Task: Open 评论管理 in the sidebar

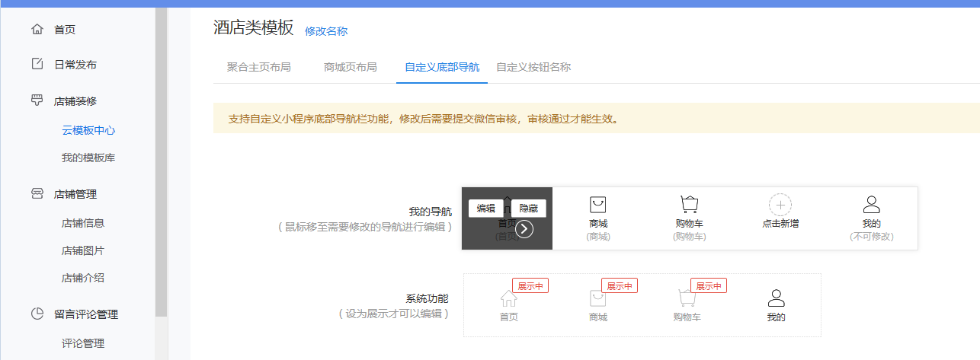Action: (83, 343)
